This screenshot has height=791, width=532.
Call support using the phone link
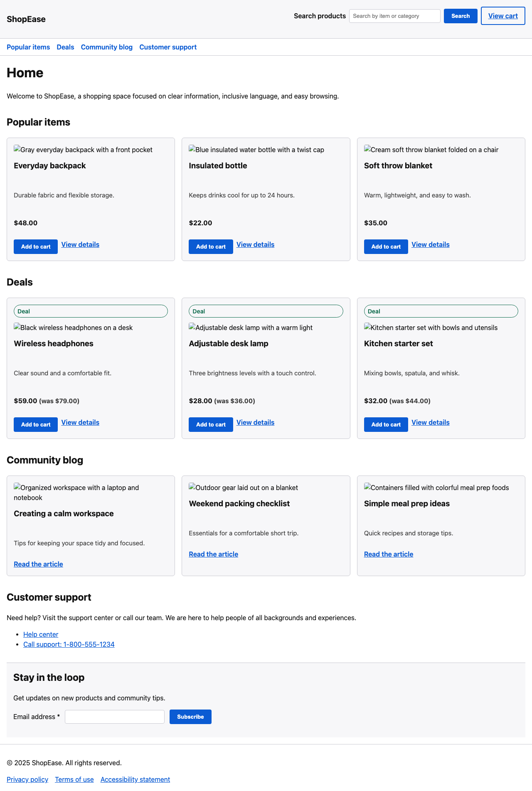pyautogui.click(x=69, y=644)
